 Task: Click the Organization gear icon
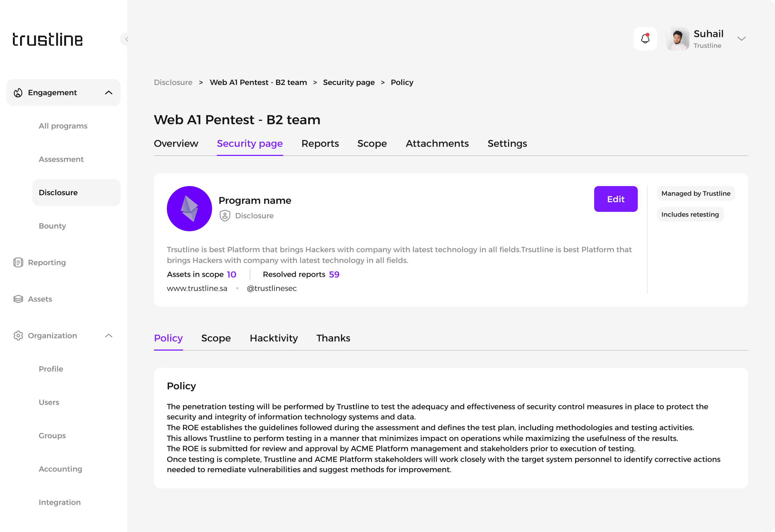18,336
